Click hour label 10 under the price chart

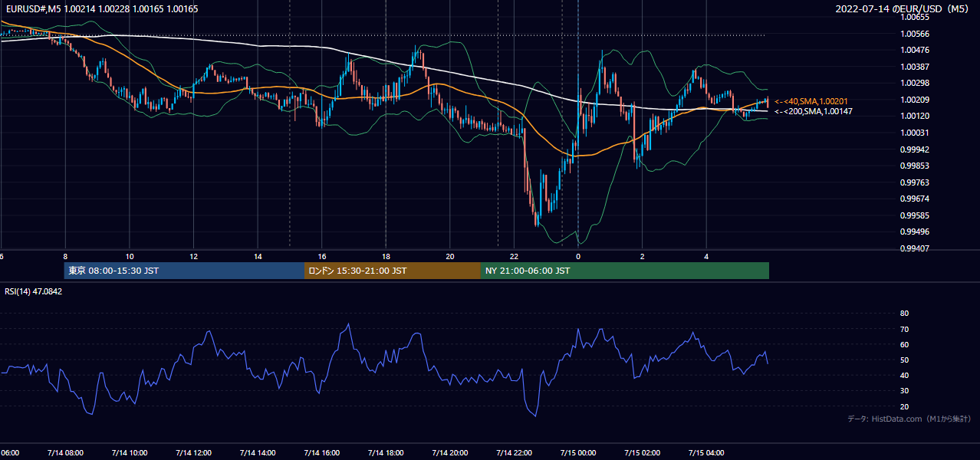[x=130, y=257]
